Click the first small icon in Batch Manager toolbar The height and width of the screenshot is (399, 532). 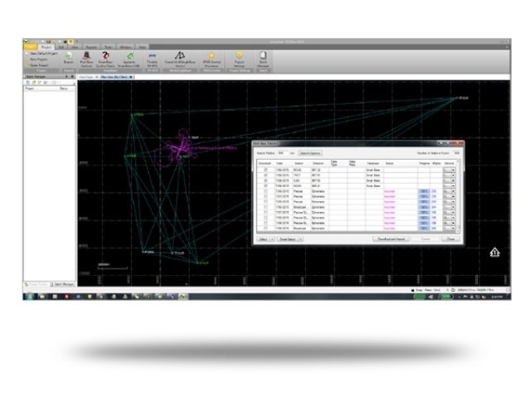[x=28, y=82]
